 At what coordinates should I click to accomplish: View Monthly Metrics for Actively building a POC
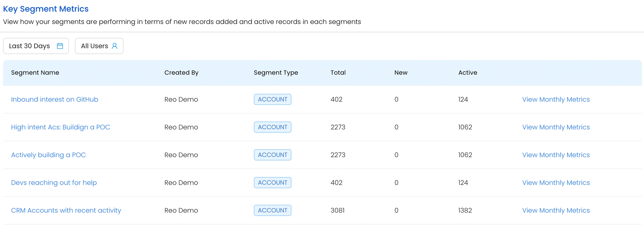click(556, 155)
